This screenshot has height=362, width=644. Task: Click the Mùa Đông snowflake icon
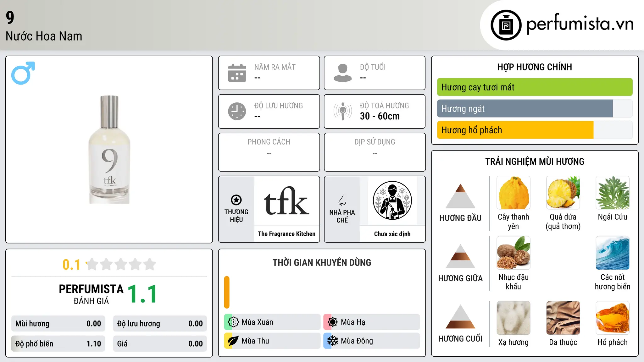[332, 341]
